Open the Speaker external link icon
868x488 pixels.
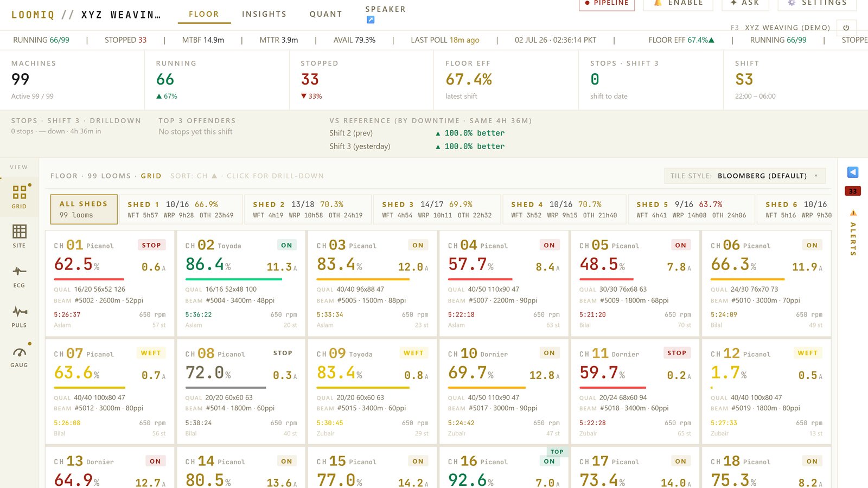click(x=371, y=20)
